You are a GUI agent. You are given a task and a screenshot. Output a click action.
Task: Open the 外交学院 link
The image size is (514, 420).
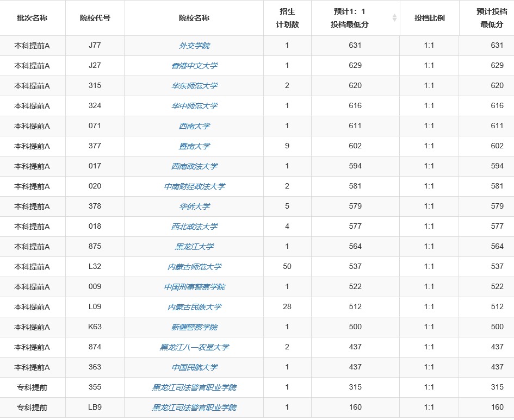click(x=194, y=46)
